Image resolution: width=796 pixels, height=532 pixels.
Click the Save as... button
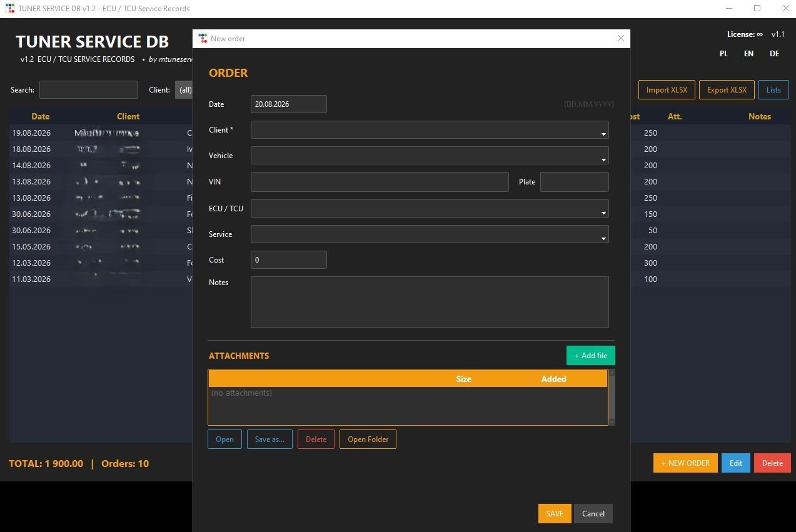click(270, 439)
